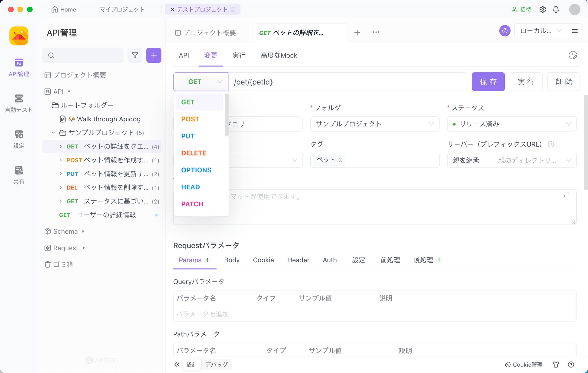Open the notifications bell
Screen dimensions: 588x373
point(556,9)
